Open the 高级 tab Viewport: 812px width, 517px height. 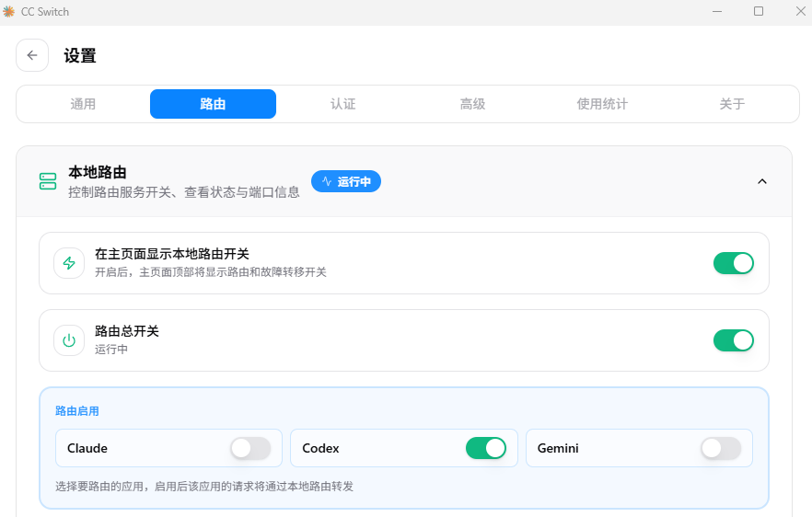pyautogui.click(x=473, y=104)
